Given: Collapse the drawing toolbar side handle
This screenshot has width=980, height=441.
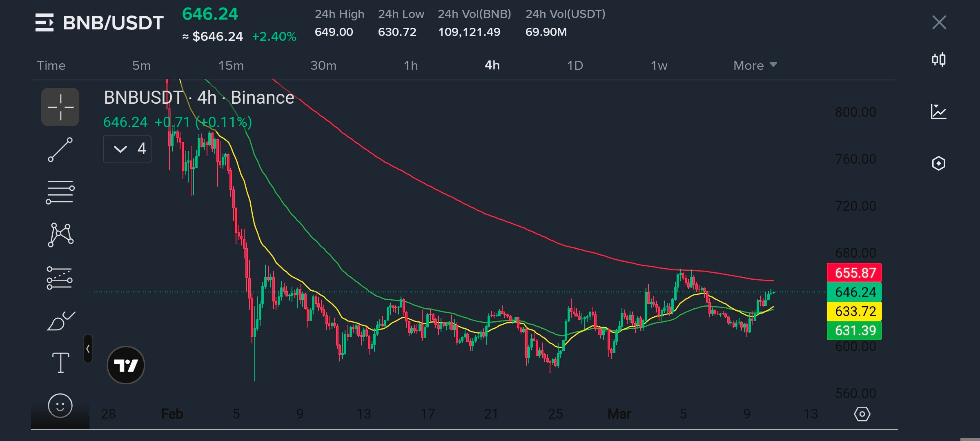Looking at the screenshot, I should [88, 349].
